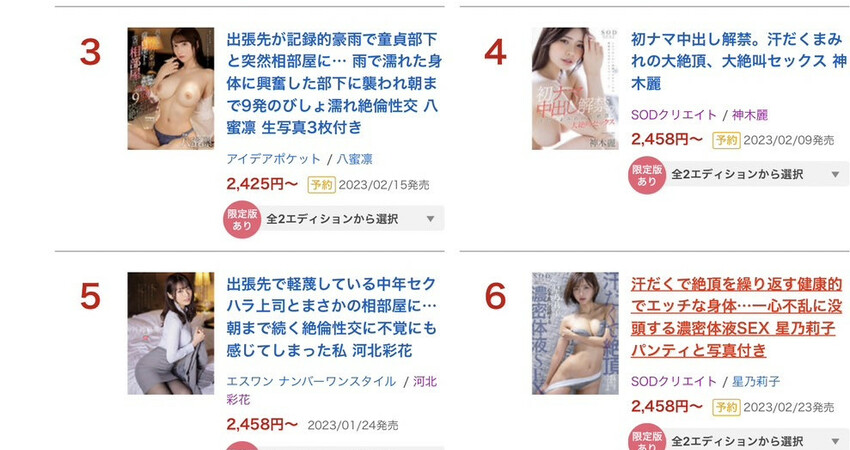The height and width of the screenshot is (450, 850).
Task: Open the 星乃莉子 performer link
Action: 756,381
